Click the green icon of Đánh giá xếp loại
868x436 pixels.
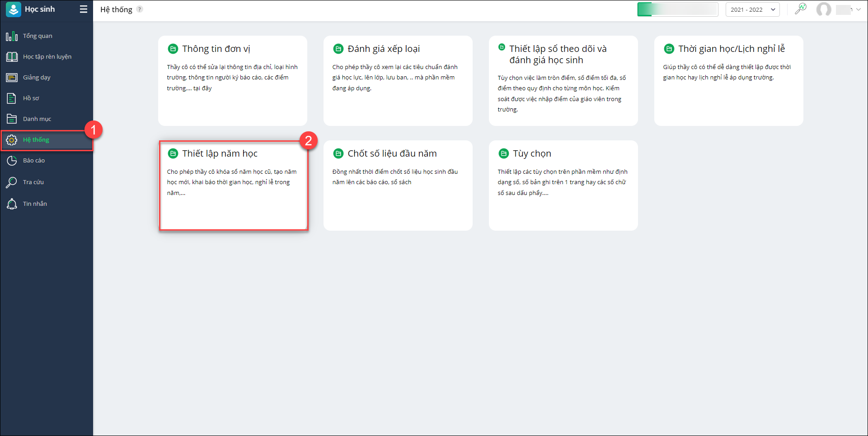click(x=338, y=49)
